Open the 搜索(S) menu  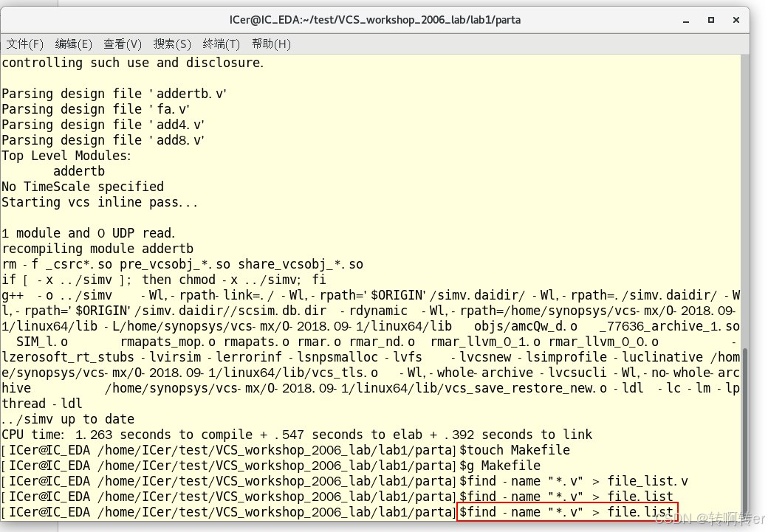171,44
